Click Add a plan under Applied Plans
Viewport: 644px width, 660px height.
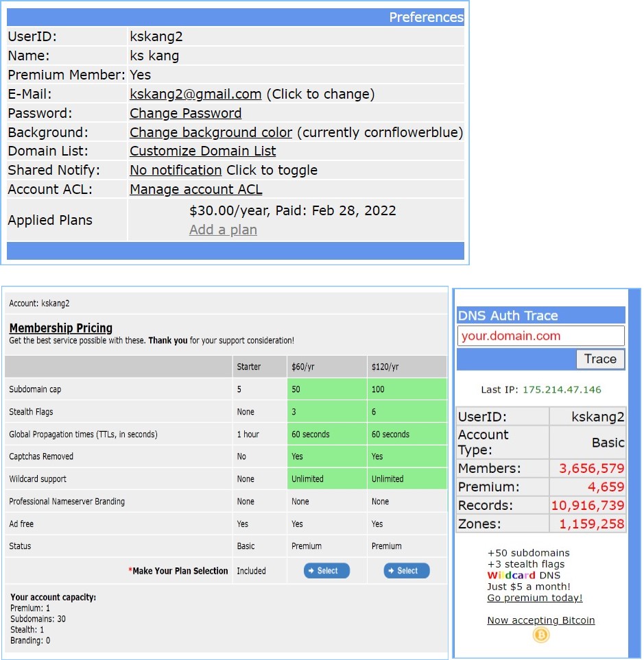pos(223,230)
